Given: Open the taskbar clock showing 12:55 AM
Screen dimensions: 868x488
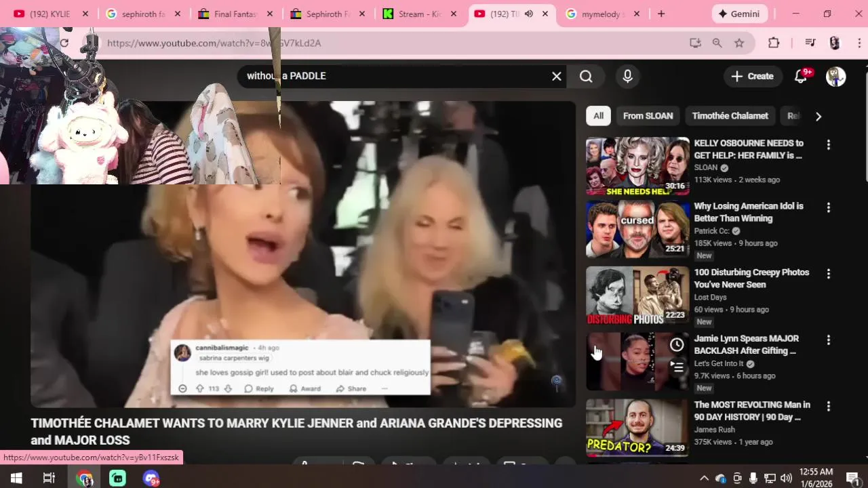Looking at the screenshot, I should point(816,478).
